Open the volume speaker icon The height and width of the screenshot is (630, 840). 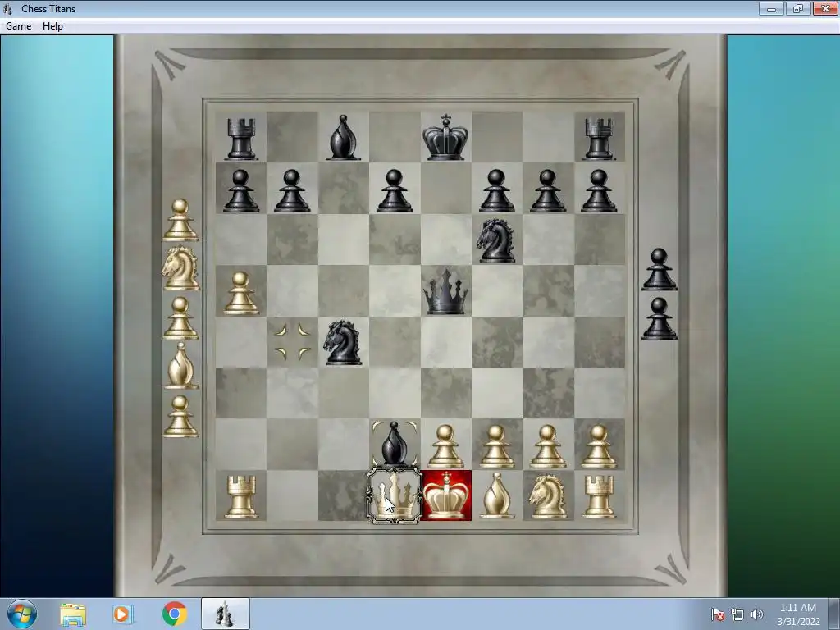click(757, 614)
